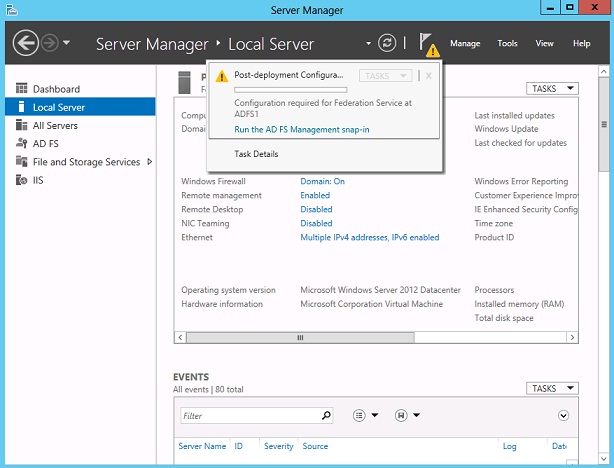Open the Tools menu

(507, 43)
